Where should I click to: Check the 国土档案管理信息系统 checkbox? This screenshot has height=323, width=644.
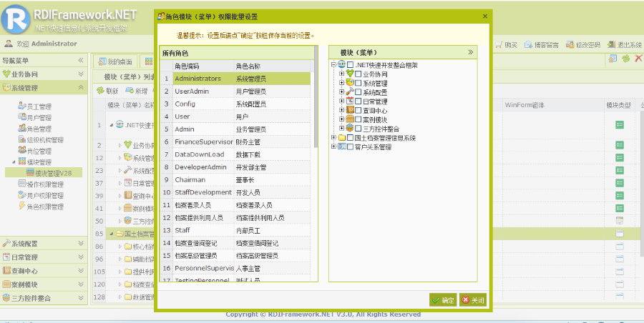[350, 138]
